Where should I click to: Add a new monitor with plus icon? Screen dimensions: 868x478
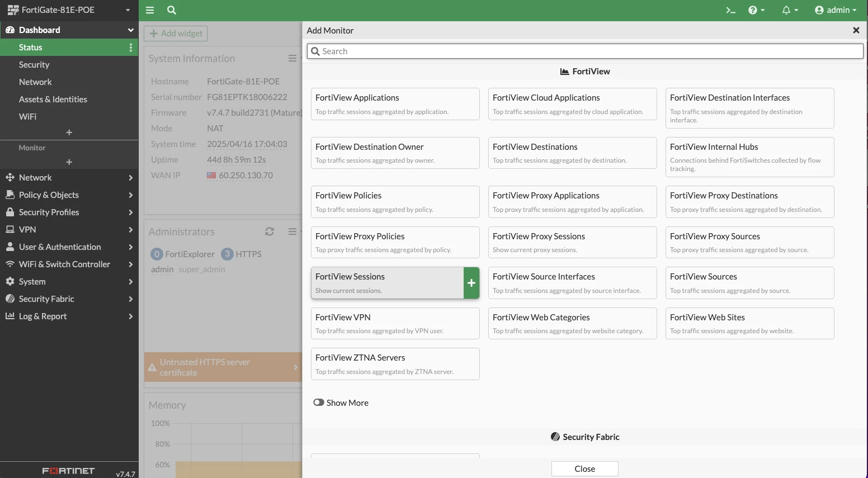click(x=69, y=162)
